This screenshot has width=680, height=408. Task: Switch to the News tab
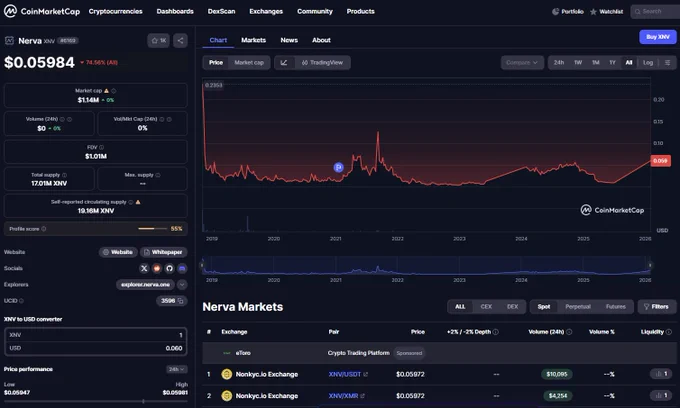(x=289, y=40)
